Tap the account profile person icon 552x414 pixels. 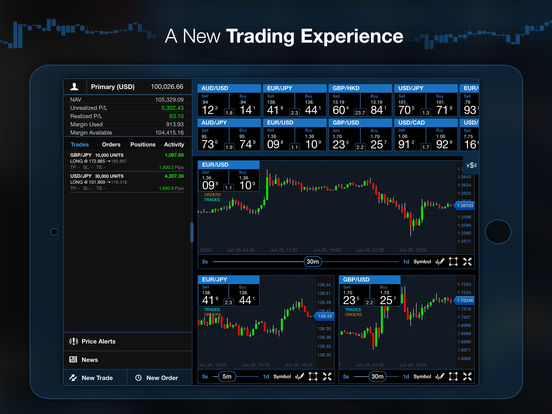[x=74, y=86]
